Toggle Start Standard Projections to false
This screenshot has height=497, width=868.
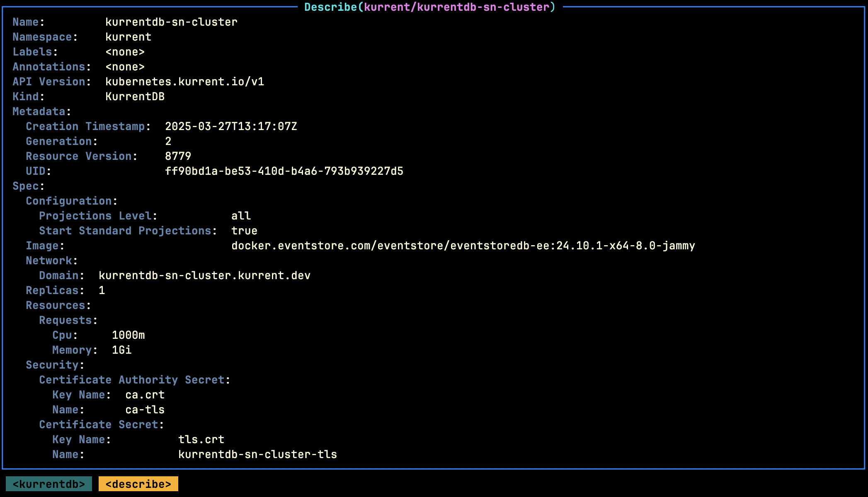(x=244, y=231)
